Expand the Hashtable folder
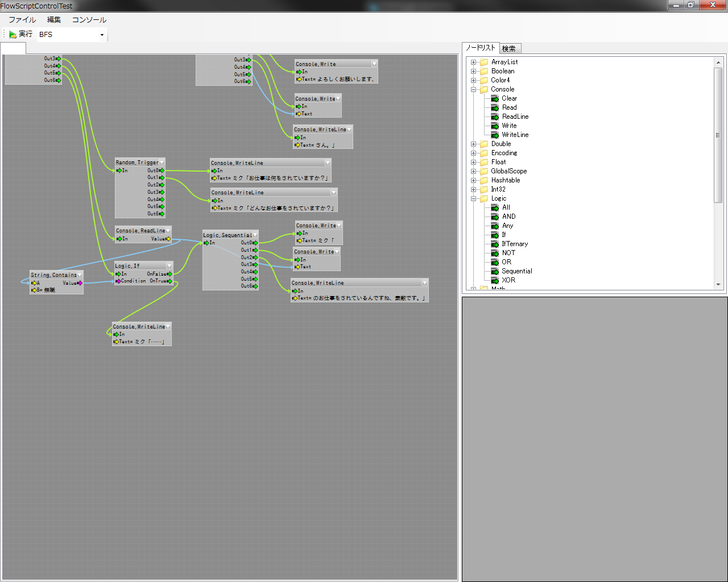Image resolution: width=728 pixels, height=582 pixels. click(x=473, y=181)
